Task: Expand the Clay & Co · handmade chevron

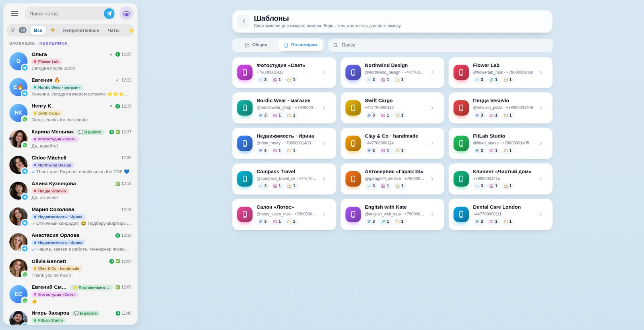Action: tap(432, 143)
